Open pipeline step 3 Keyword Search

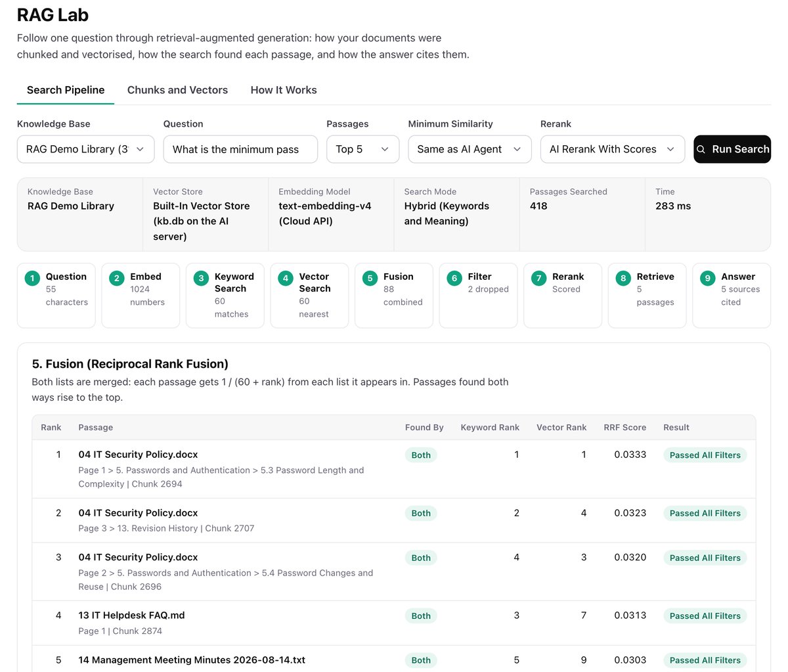point(225,296)
